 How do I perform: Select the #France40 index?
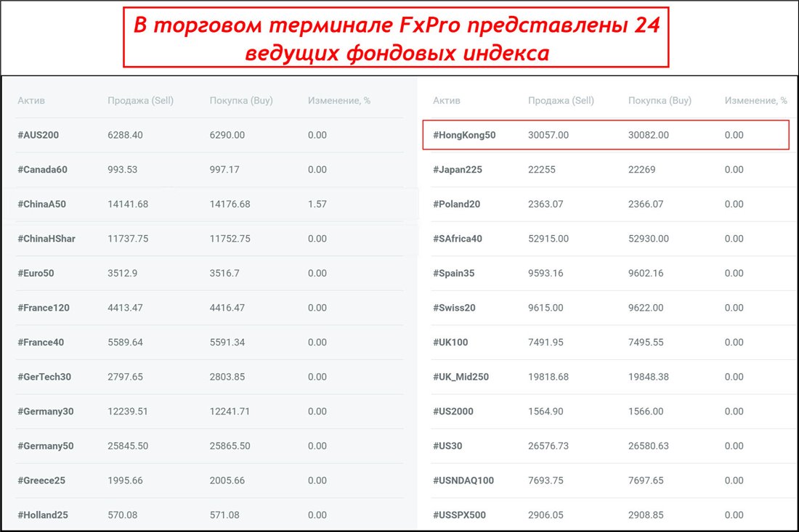click(x=41, y=343)
